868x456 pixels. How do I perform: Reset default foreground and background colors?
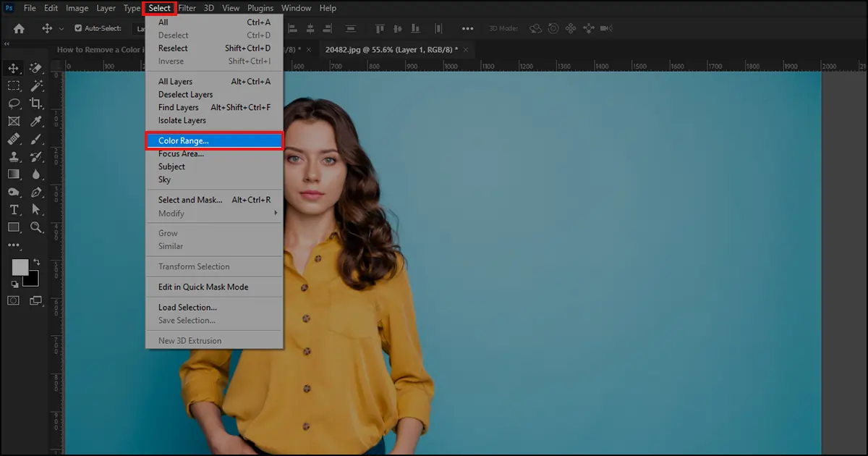(14, 284)
